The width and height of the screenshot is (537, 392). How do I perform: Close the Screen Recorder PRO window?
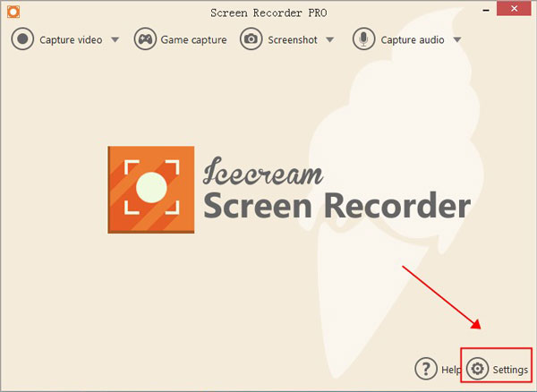pos(514,9)
